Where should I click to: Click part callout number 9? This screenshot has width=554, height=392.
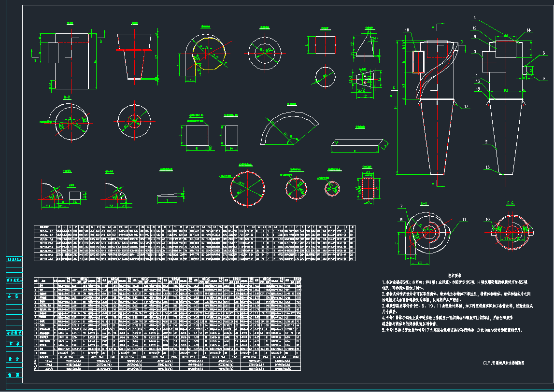pos(543,78)
